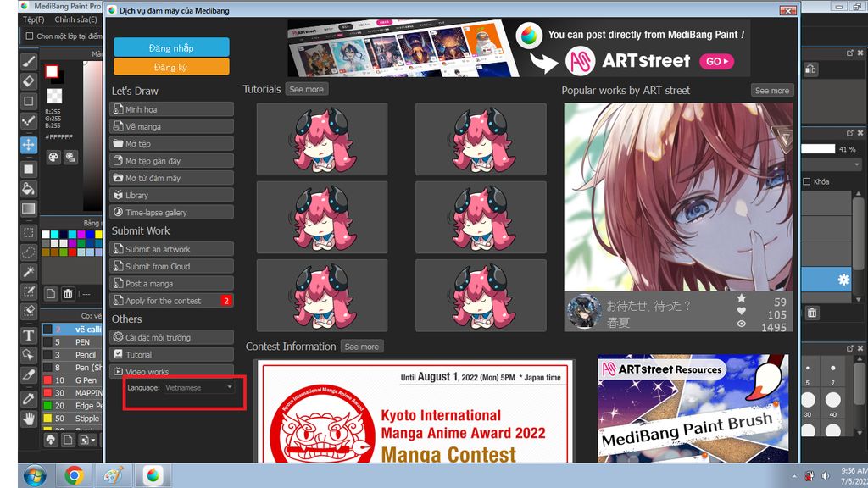
Task: Select the Shape (rectangle) drawing tool
Action: pyautogui.click(x=29, y=101)
